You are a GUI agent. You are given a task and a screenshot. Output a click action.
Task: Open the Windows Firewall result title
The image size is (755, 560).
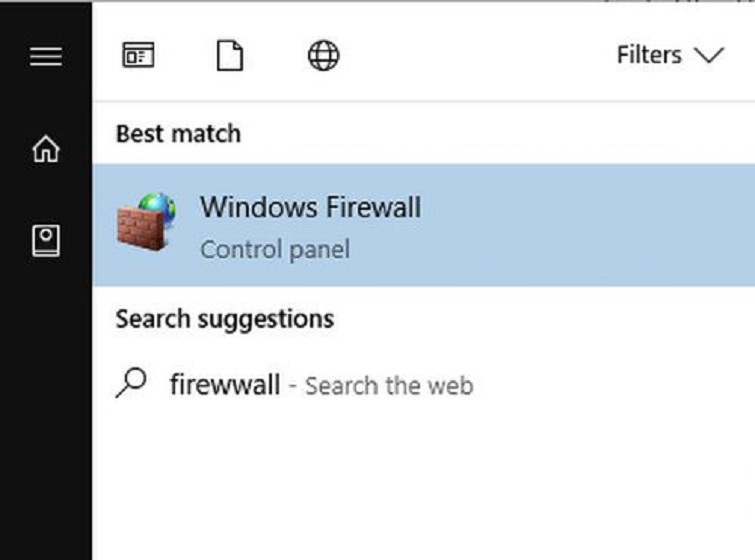click(x=310, y=208)
